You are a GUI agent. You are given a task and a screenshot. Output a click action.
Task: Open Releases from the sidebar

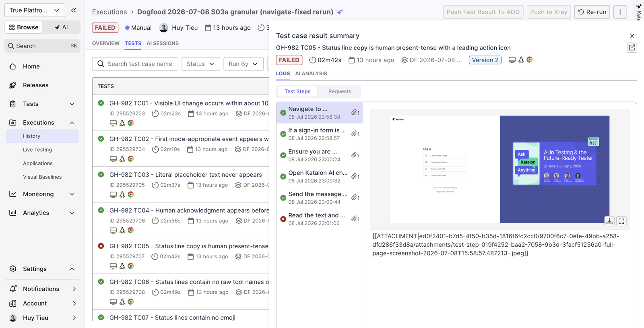pos(35,85)
